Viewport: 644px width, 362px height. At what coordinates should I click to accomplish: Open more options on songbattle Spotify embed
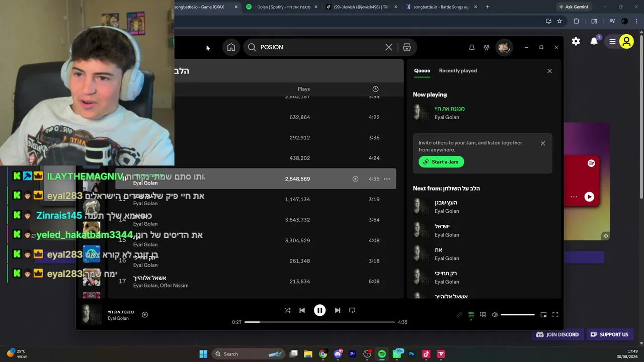coord(574,197)
